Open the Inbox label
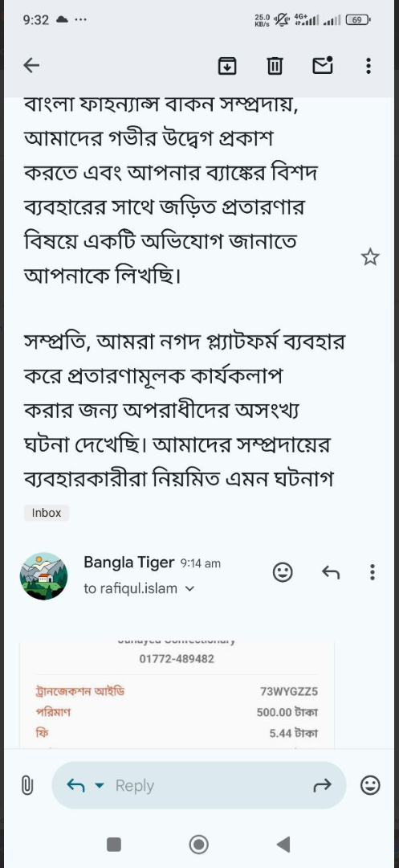The width and height of the screenshot is (399, 868). tap(47, 513)
